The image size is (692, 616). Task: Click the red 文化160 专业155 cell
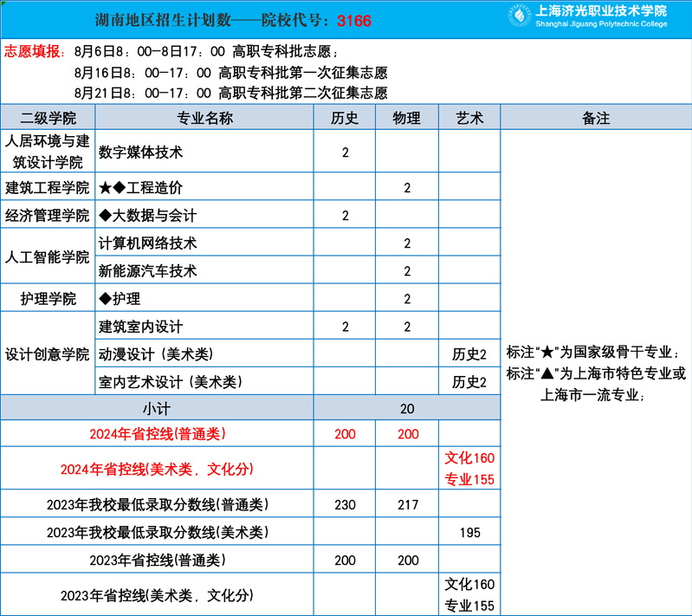click(469, 469)
